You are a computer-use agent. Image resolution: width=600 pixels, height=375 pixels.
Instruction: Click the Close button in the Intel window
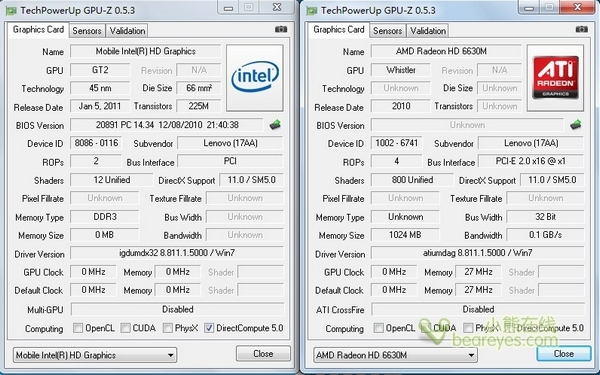[263, 354]
